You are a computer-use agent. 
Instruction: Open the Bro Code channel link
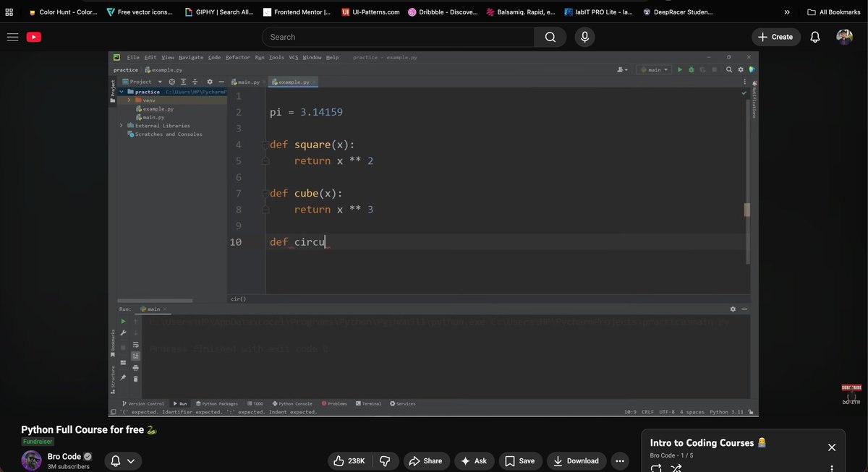click(64, 457)
